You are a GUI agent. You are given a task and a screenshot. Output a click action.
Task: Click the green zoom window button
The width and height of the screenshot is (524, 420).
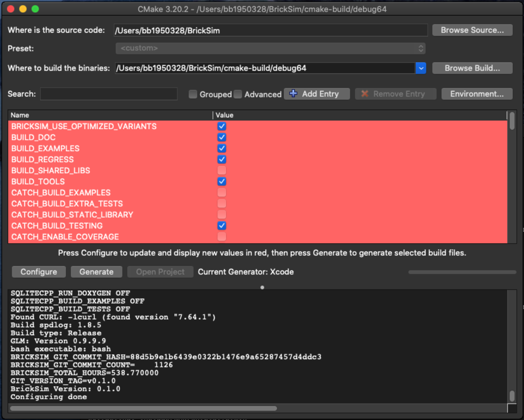[35, 9]
